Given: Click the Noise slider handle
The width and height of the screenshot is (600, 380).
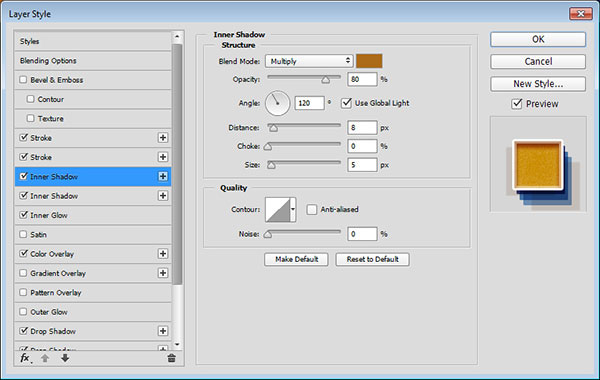Looking at the screenshot, I should (268, 234).
